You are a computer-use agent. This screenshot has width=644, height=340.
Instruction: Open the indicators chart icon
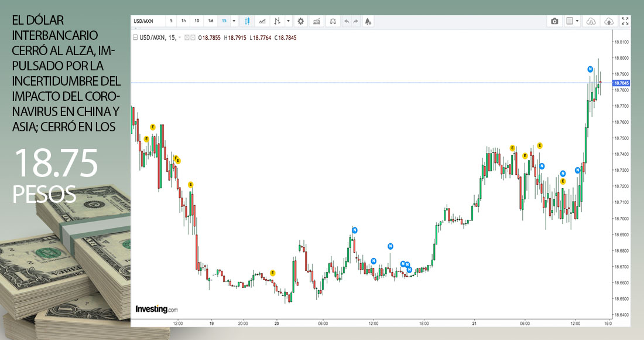(317, 21)
